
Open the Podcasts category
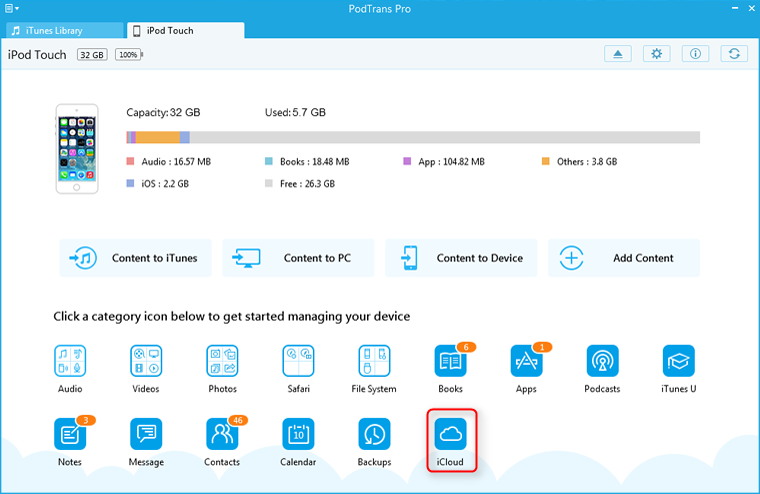click(x=602, y=361)
